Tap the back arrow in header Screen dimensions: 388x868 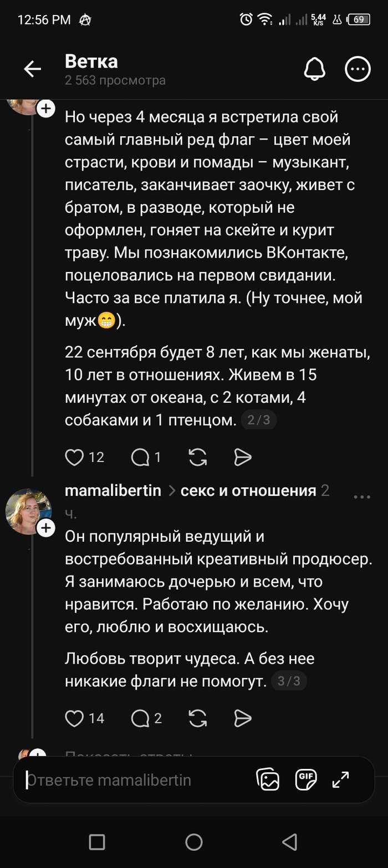33,69
